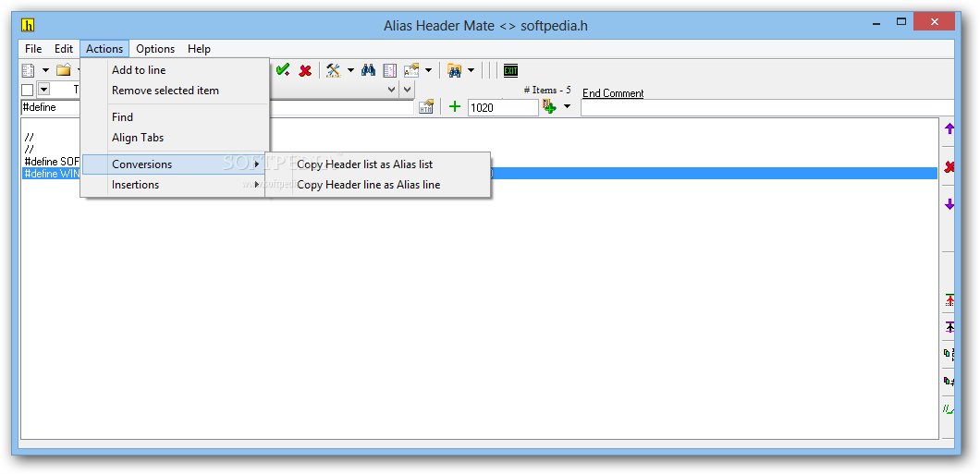980x474 pixels.
Task: Click the new file toolbar icon
Action: coord(28,70)
